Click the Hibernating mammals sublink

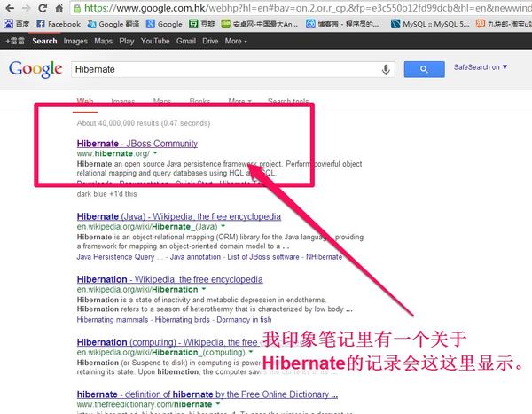(113, 320)
